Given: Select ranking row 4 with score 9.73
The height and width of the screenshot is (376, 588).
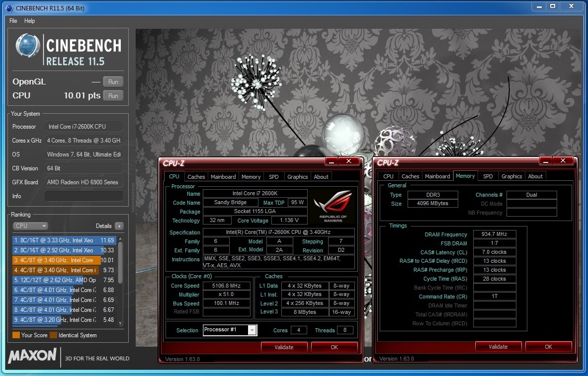Looking at the screenshot, I should click(x=64, y=270).
